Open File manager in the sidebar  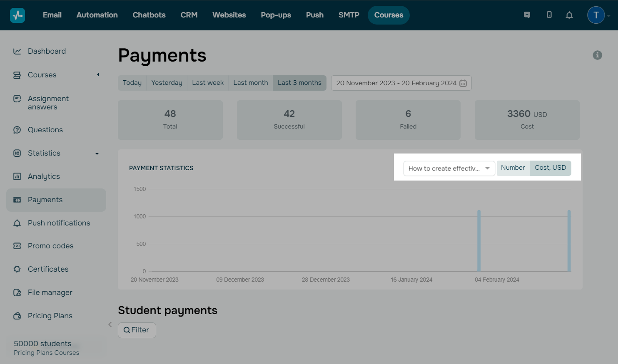[50, 292]
